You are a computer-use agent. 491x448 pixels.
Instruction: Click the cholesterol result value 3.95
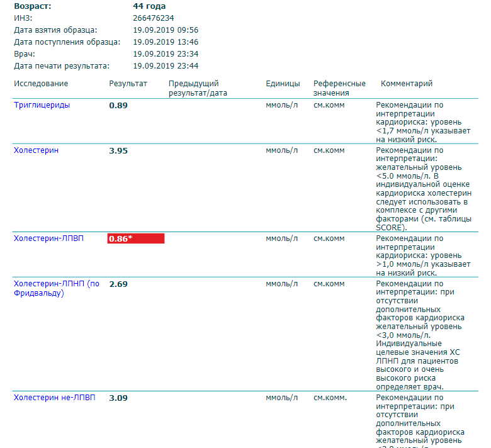(x=118, y=150)
